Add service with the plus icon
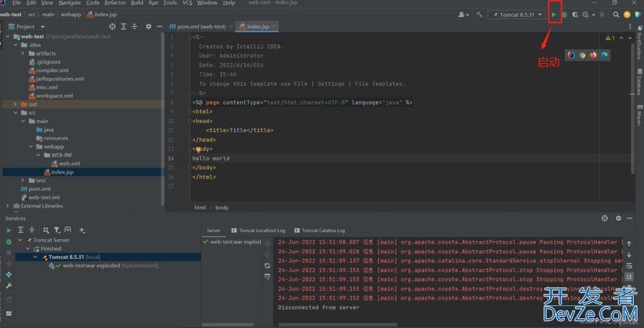Screen dimensions: 644x328 [x=82, y=230]
